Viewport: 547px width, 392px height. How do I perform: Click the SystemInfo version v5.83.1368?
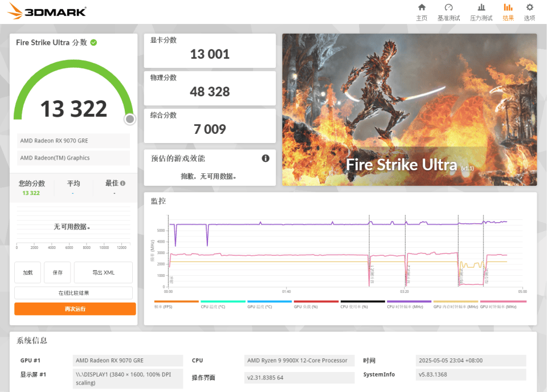tap(471, 374)
